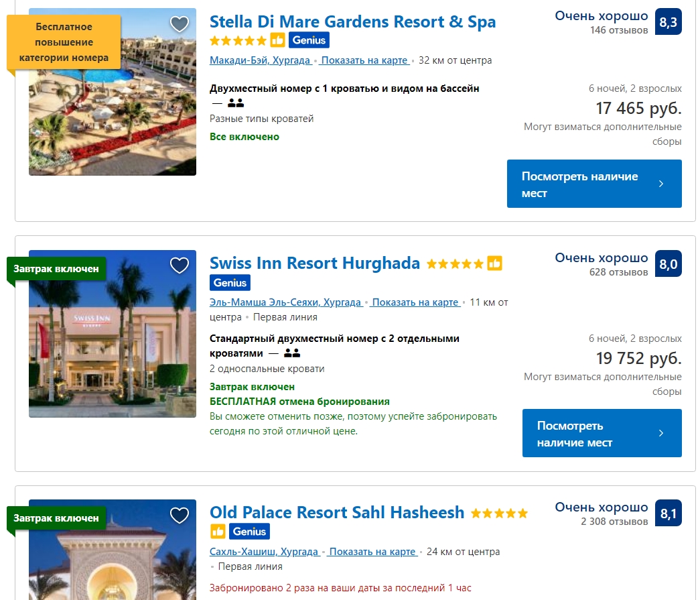Click Genius badge under Stella Di Mare

[309, 40]
